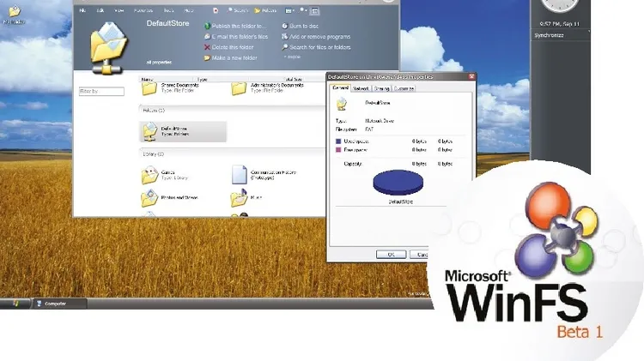Click the magenta Free space color swatch
Screen dimensions: 644x361
pos(338,150)
